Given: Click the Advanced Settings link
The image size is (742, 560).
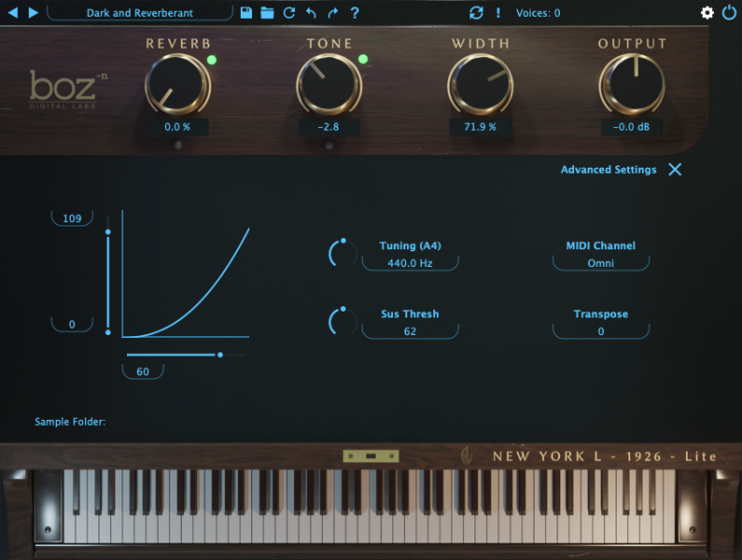Looking at the screenshot, I should coord(609,170).
